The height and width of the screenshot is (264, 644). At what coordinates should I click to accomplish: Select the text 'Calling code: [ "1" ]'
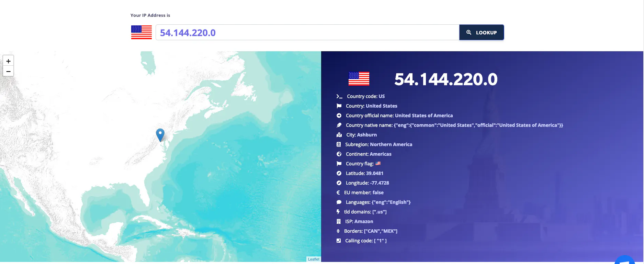click(x=366, y=241)
